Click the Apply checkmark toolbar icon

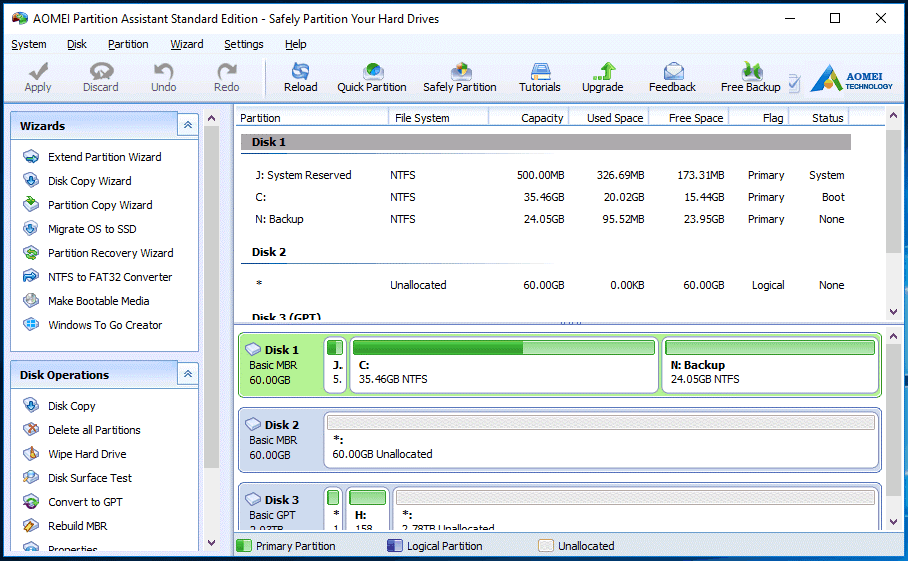pyautogui.click(x=38, y=71)
